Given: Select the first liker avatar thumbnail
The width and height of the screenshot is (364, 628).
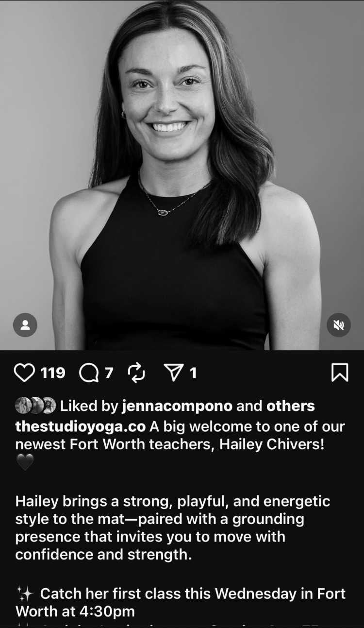Looking at the screenshot, I should 23,405.
